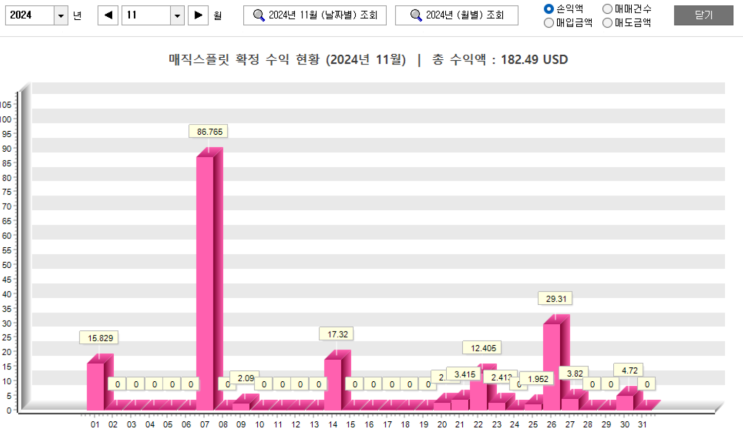The width and height of the screenshot is (743, 439).
Task: Go to previous month with left arrow
Action: (x=108, y=15)
